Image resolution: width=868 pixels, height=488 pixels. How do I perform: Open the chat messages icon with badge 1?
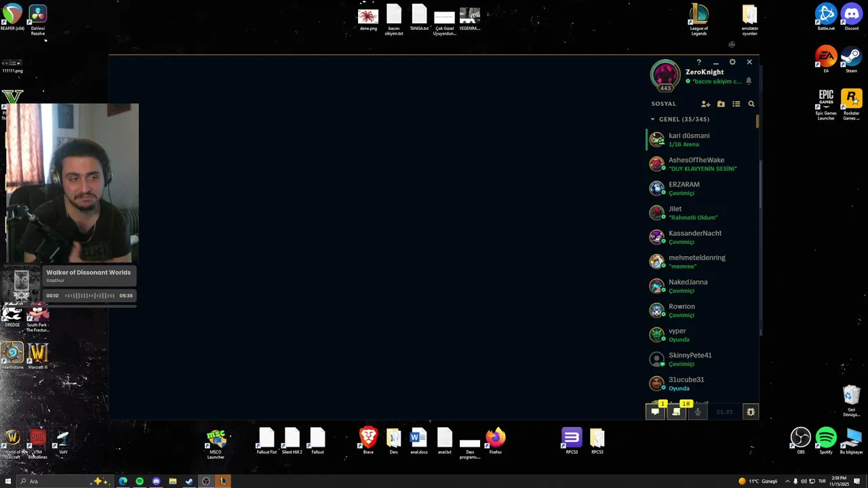point(655,411)
